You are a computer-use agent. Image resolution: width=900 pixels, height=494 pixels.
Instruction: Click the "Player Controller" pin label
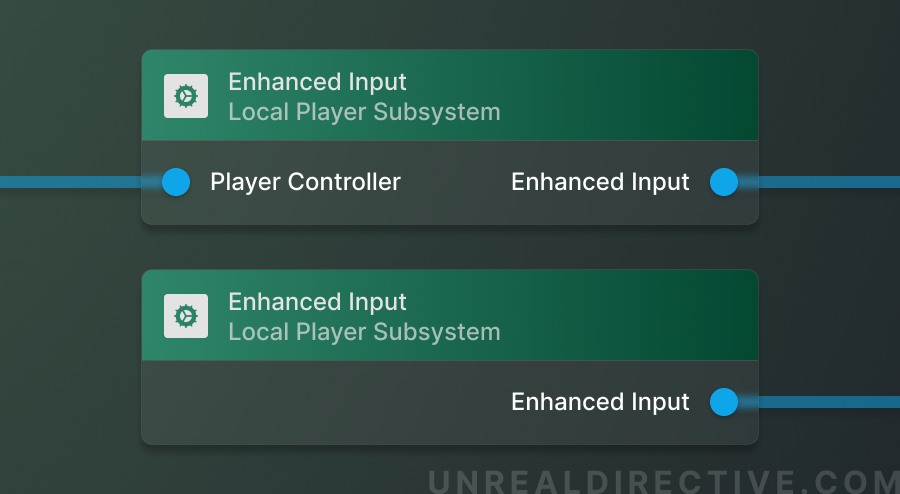[305, 182]
